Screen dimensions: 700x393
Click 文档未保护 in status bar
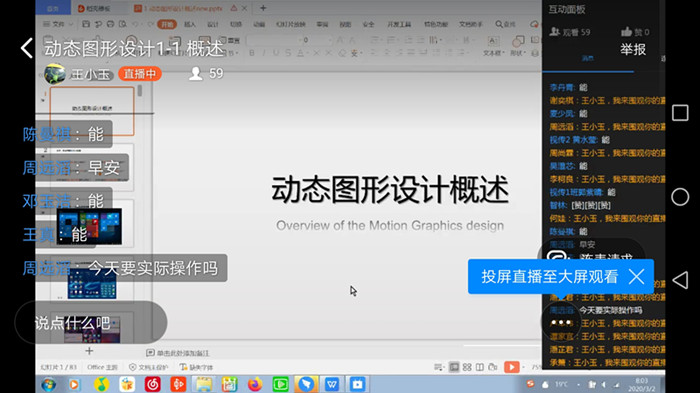click(148, 367)
